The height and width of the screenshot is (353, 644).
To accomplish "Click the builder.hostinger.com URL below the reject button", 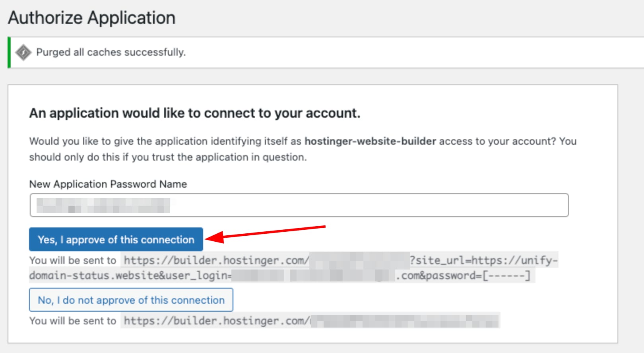I will 216,321.
